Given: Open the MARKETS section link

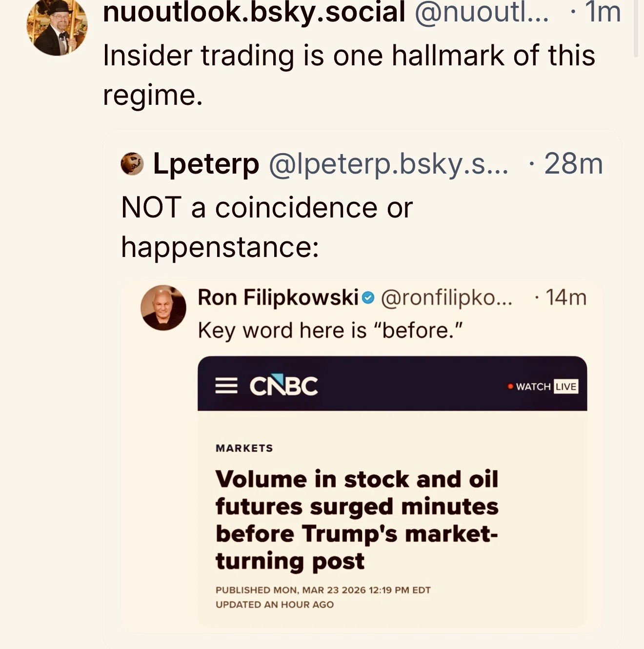Looking at the screenshot, I should tap(244, 448).
